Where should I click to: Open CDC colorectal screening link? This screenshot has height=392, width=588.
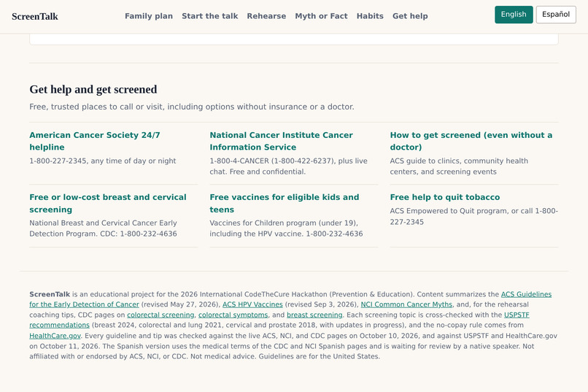click(160, 315)
